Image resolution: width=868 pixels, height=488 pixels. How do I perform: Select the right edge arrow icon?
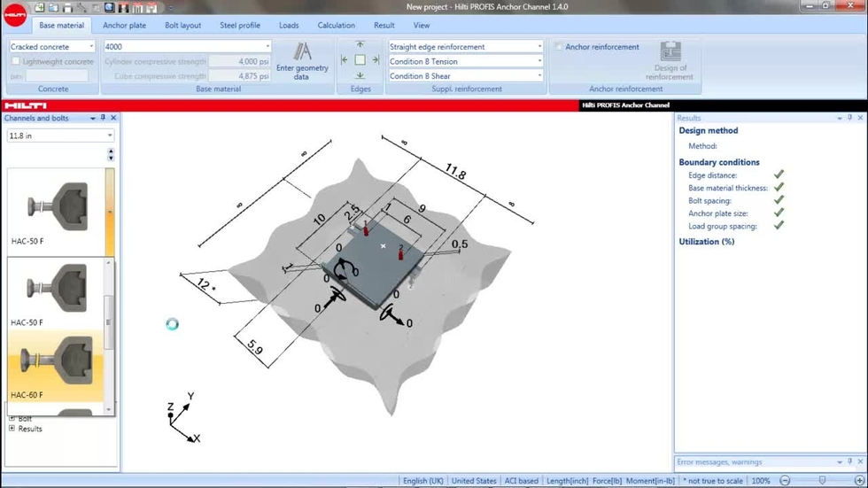(x=376, y=59)
